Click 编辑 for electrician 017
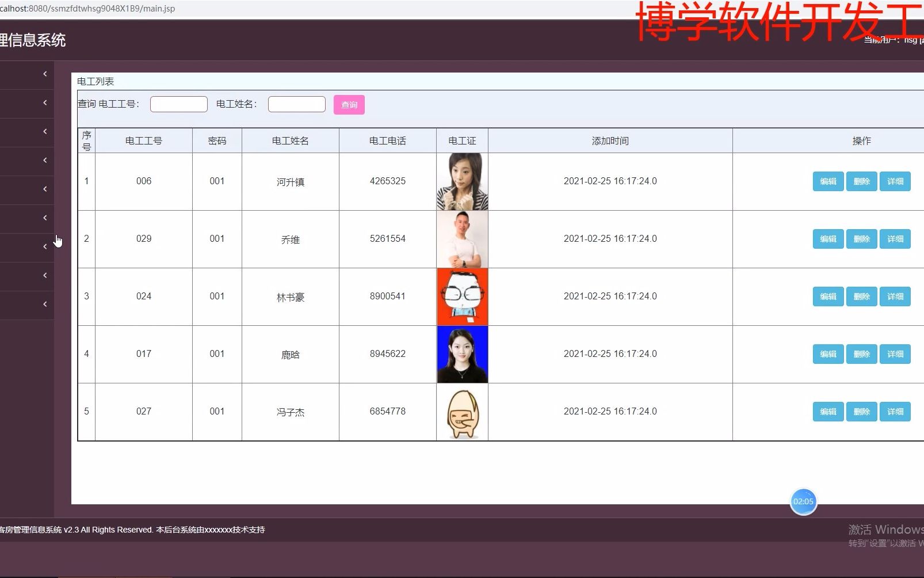Viewport: 924px width, 578px height. (828, 354)
